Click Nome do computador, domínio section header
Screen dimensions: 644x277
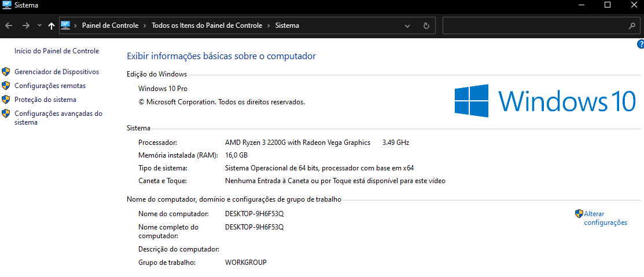(234, 199)
